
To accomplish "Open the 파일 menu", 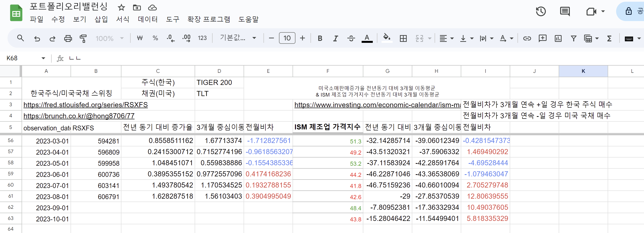I will [37, 19].
